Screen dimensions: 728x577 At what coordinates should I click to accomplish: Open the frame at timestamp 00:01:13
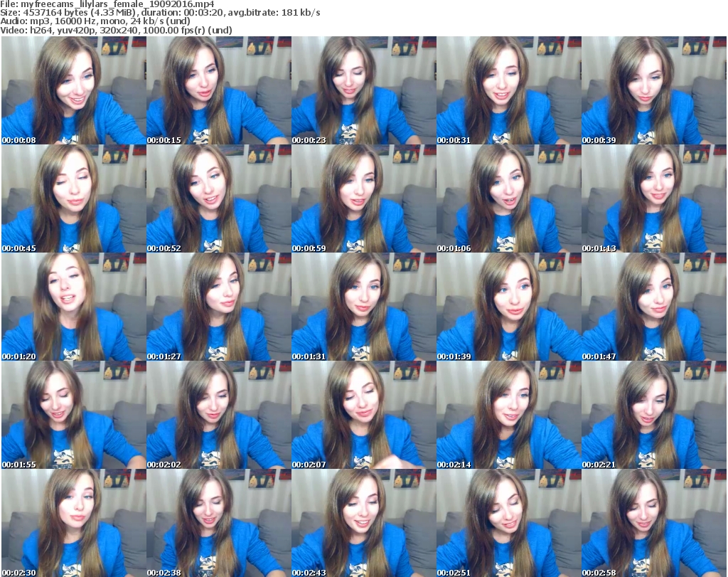[x=654, y=198]
